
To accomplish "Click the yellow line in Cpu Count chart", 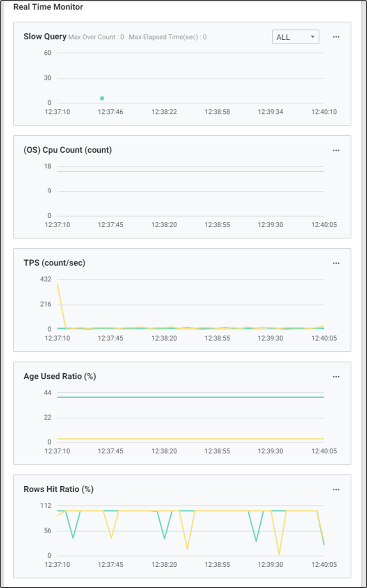I will click(x=190, y=172).
